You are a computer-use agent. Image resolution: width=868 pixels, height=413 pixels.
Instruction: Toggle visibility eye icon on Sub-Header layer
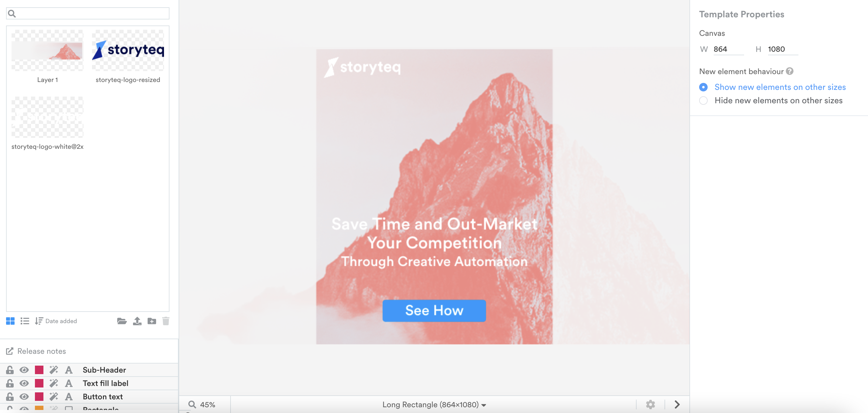click(x=24, y=370)
